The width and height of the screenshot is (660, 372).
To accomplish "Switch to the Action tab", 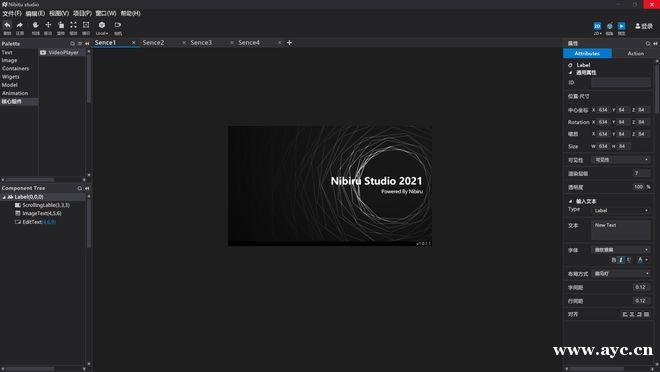I will pyautogui.click(x=635, y=53).
